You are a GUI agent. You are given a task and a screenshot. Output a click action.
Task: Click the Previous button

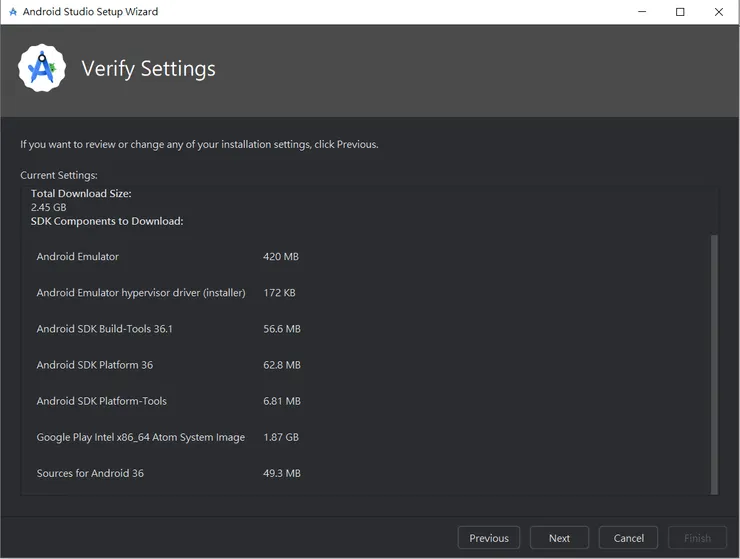(x=489, y=538)
